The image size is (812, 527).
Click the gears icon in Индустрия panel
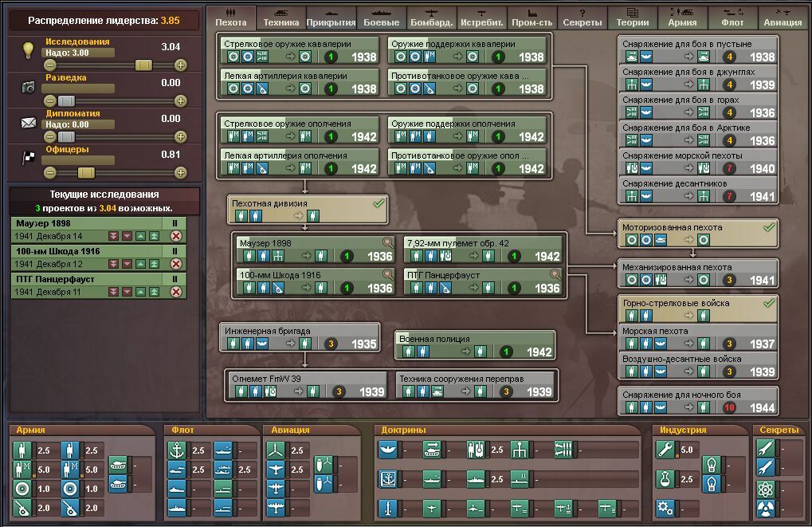(x=665, y=508)
